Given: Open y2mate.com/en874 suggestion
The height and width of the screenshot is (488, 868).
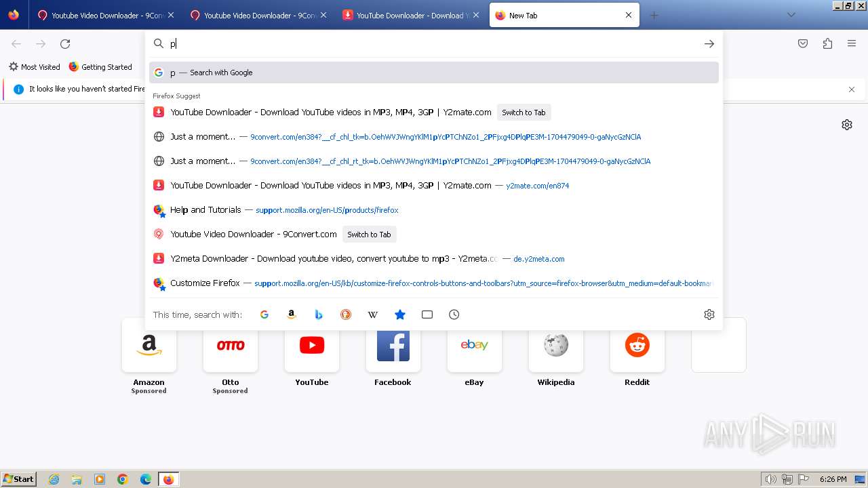Looking at the screenshot, I should pyautogui.click(x=434, y=186).
